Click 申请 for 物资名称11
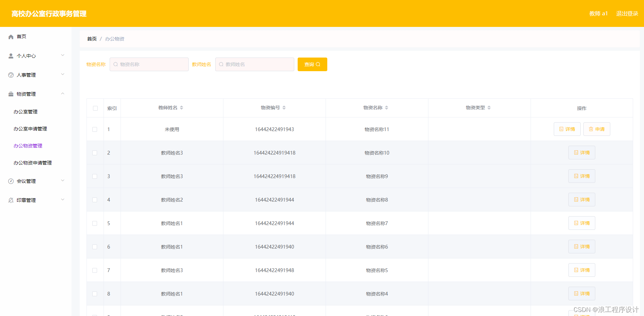644x316 pixels. pyautogui.click(x=597, y=129)
